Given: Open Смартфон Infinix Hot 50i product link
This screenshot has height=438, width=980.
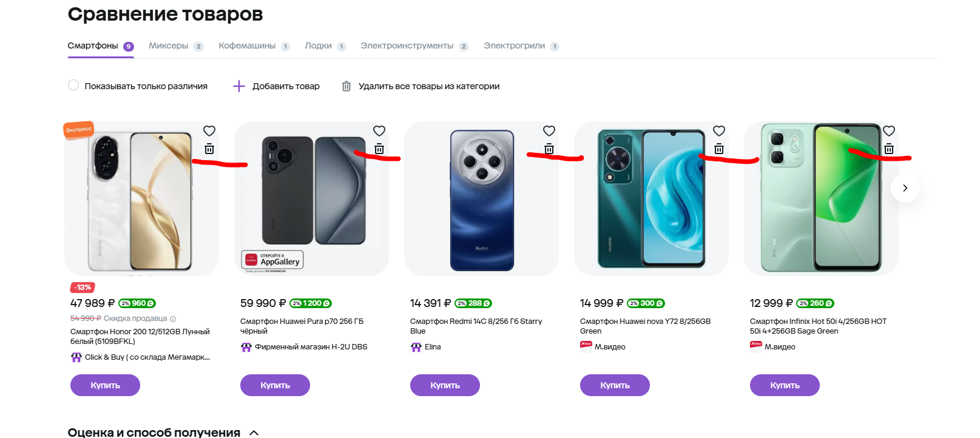Looking at the screenshot, I should [x=817, y=326].
